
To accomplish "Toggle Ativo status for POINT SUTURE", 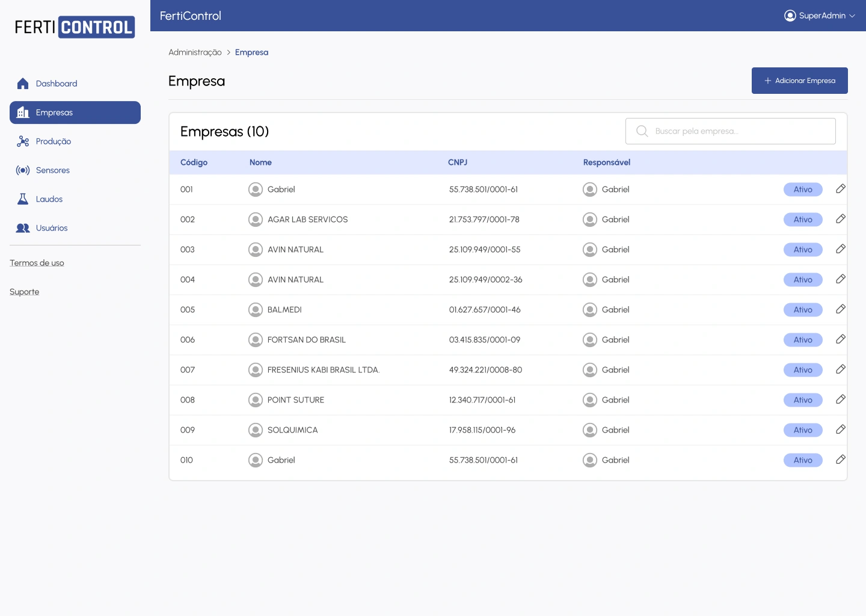I will pyautogui.click(x=803, y=400).
